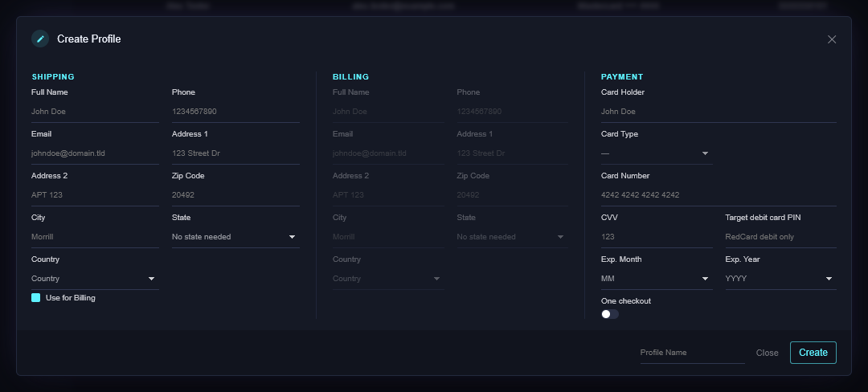
Task: Click the Shipping Zip Code field
Action: tap(235, 195)
